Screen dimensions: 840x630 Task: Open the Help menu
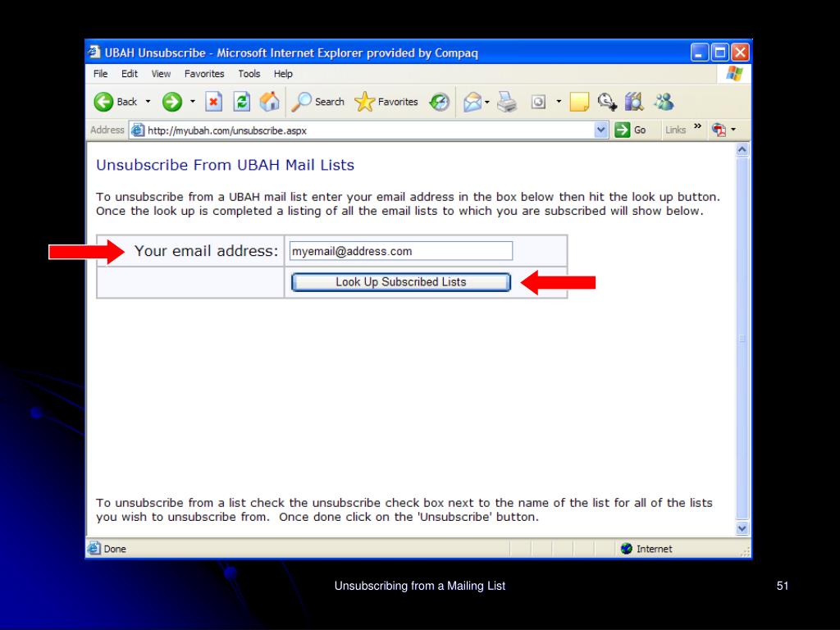[283, 74]
